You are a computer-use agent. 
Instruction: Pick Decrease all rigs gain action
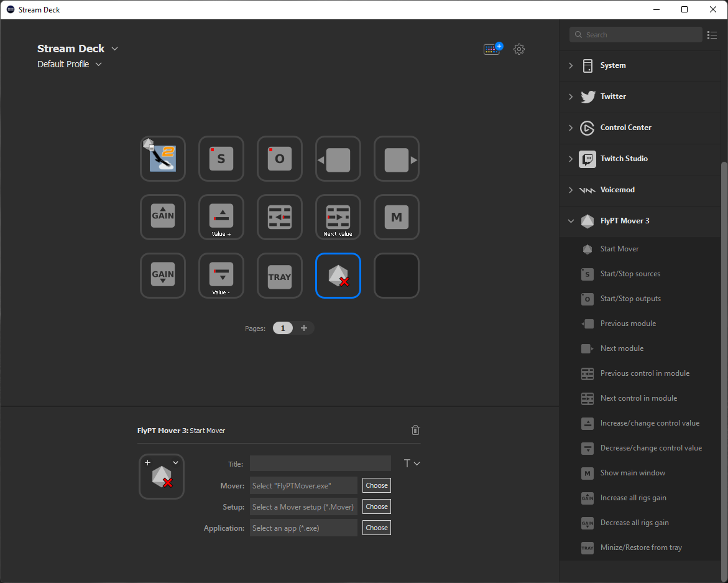[640, 523]
